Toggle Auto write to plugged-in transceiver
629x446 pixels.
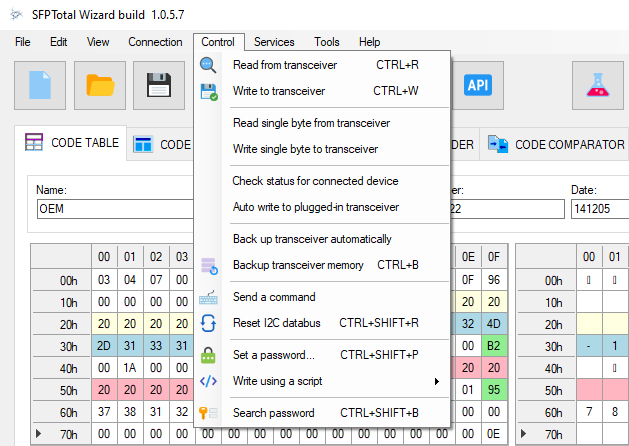[x=322, y=207]
